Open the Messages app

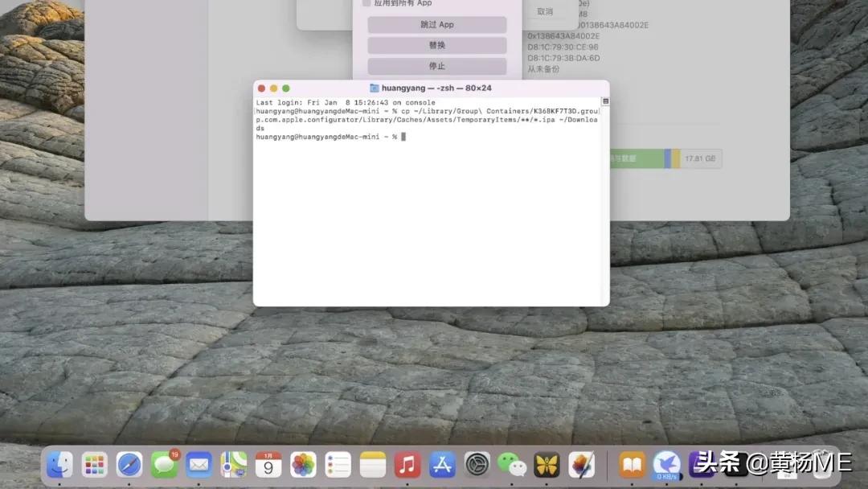point(164,465)
